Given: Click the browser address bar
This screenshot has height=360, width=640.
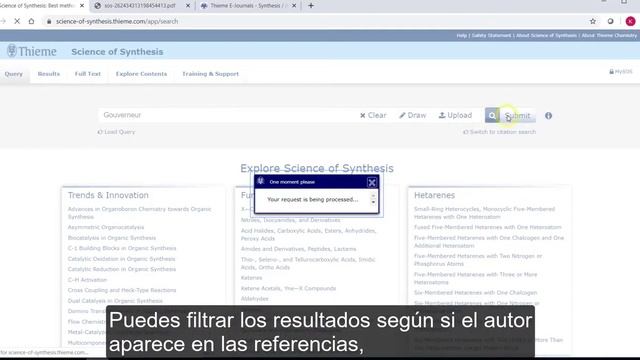Looking at the screenshot, I should pos(310,21).
